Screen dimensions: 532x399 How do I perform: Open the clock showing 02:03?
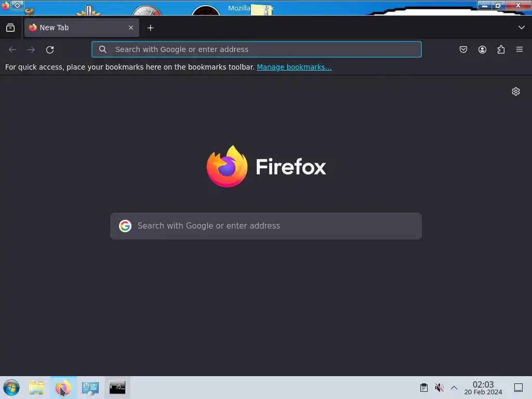pos(483,388)
